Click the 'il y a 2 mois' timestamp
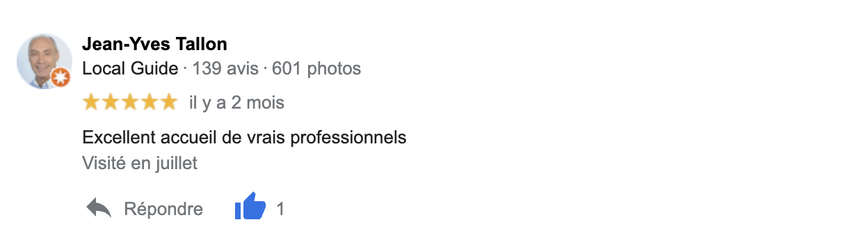The height and width of the screenshot is (252, 868). [236, 103]
